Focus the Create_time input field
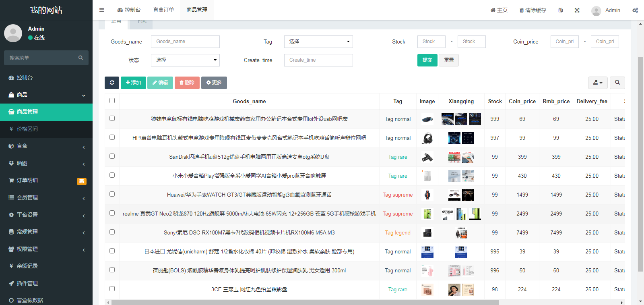This screenshot has height=305, width=644. (318, 60)
